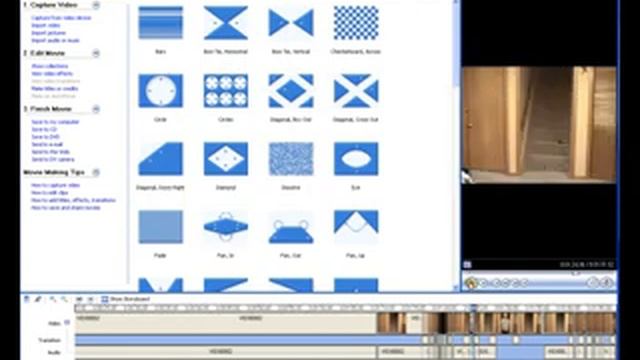Select the Diagonal, Box Out transition
The width and height of the screenshot is (640, 360).
pos(291,91)
